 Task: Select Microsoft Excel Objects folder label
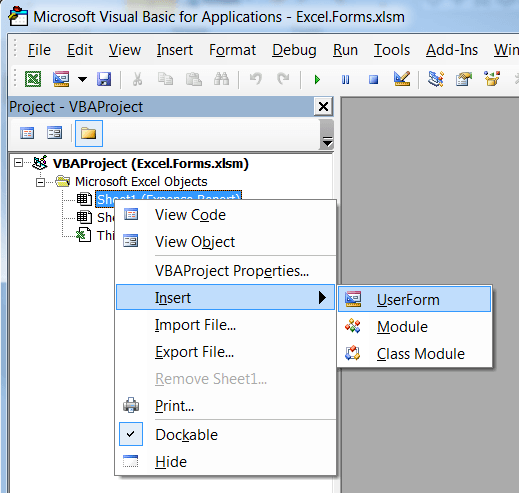click(x=141, y=182)
